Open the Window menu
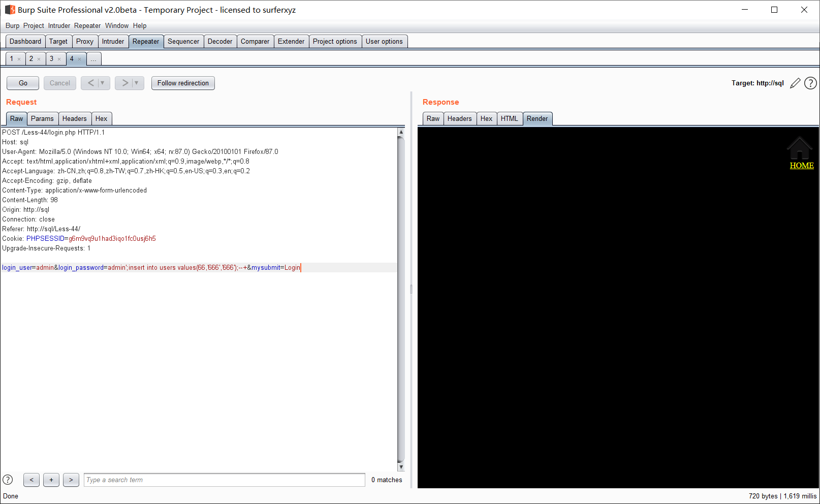Screen dimensions: 820x504 click(x=117, y=25)
